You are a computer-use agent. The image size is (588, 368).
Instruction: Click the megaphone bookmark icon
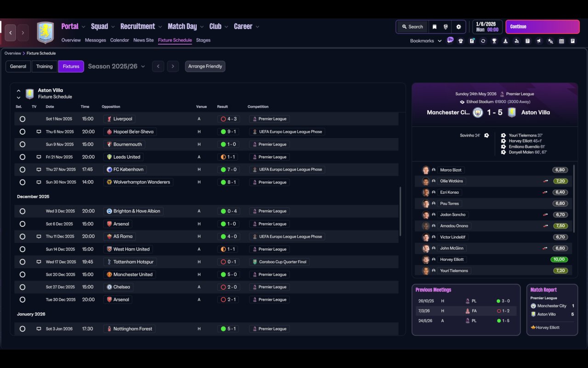click(539, 41)
